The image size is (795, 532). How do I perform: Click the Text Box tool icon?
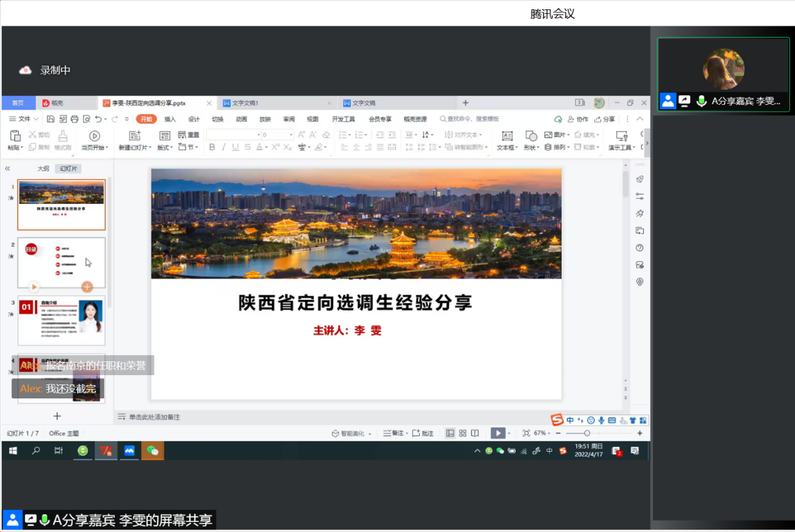(507, 136)
